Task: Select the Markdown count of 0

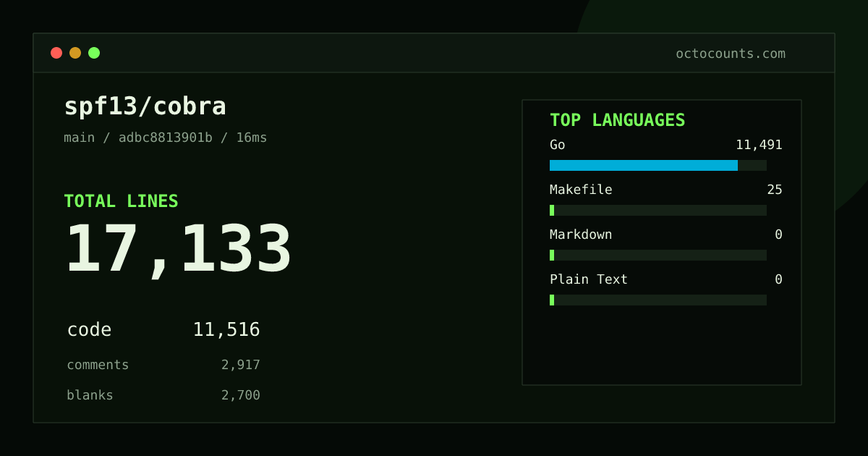Action: tap(778, 235)
